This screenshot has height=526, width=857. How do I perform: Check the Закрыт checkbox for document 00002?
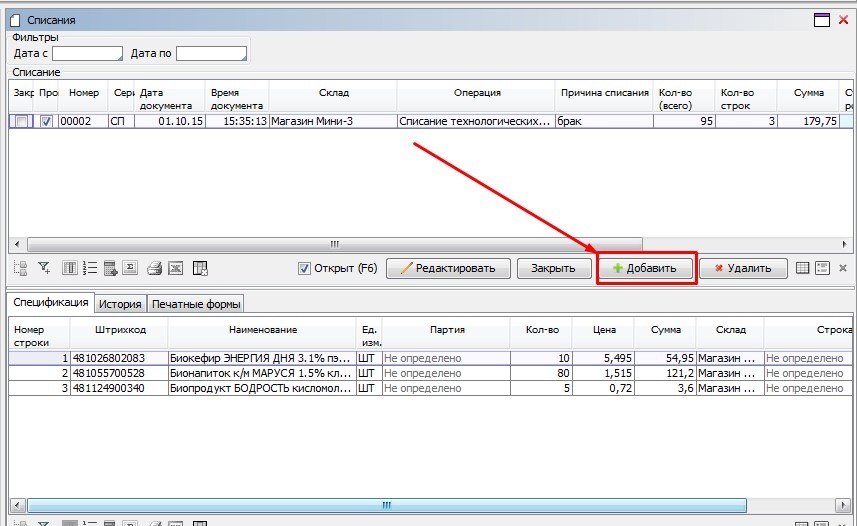(x=21, y=121)
